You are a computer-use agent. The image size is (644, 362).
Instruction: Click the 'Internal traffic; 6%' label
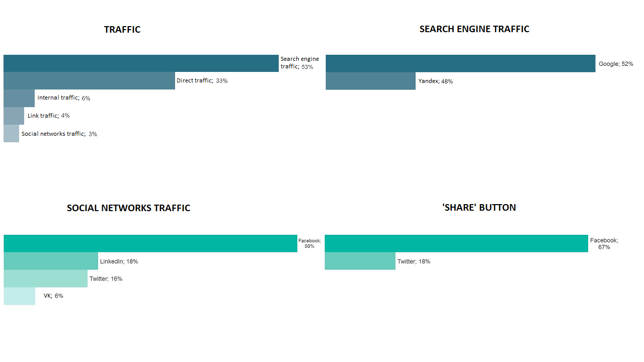click(64, 98)
